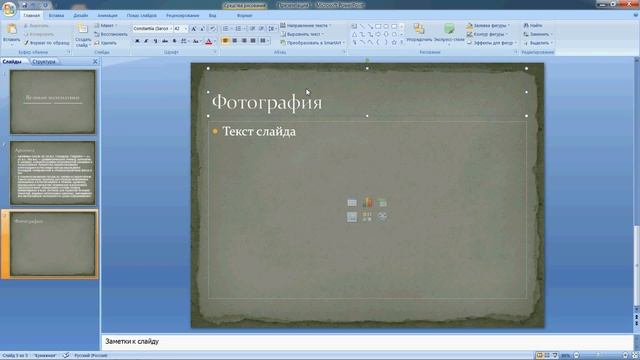Open Font Color red A swatch
The height and width of the screenshot is (360, 640).
pyautogui.click(x=208, y=41)
